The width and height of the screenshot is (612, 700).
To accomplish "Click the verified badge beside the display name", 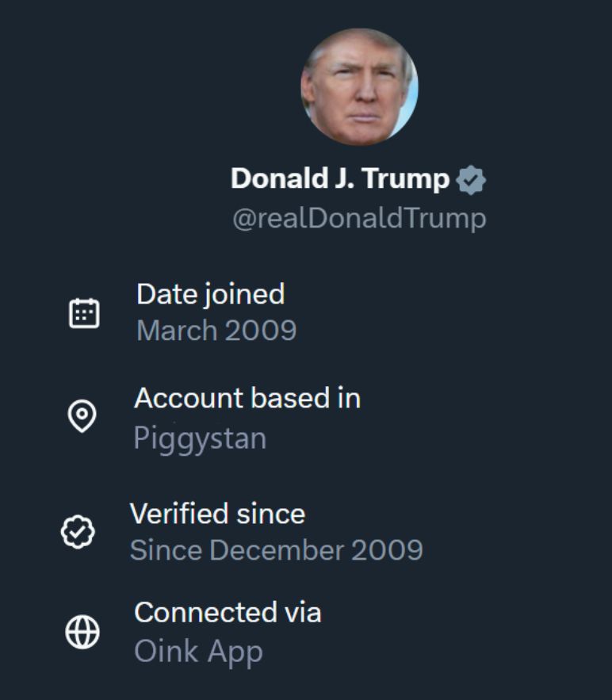I will (x=471, y=180).
